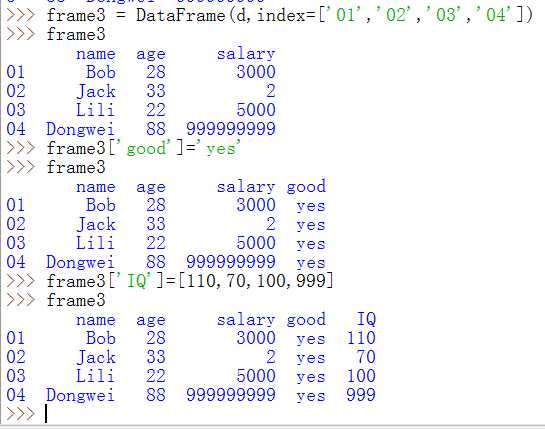Image resolution: width=545 pixels, height=429 pixels.
Task: Click 'yes' in Lili's row of four-column output
Action: [x=311, y=244]
